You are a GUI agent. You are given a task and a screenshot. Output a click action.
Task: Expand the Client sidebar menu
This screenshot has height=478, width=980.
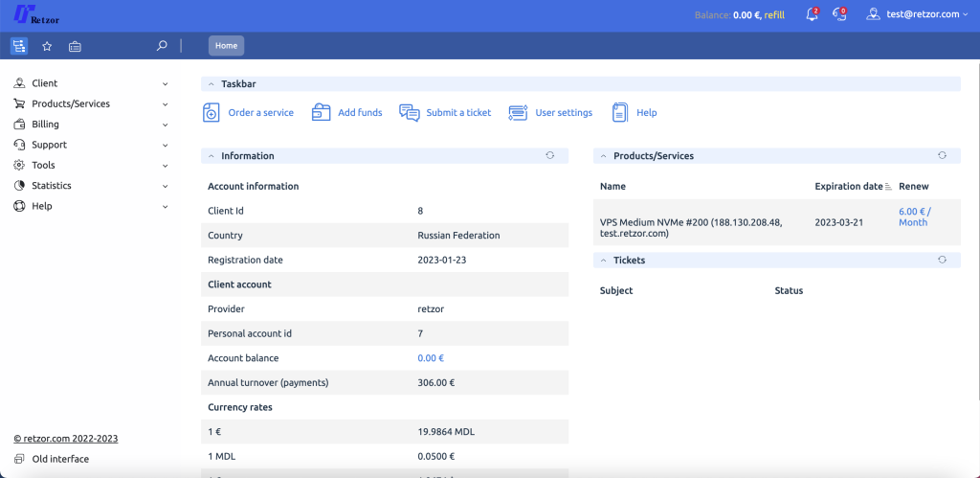pos(91,83)
